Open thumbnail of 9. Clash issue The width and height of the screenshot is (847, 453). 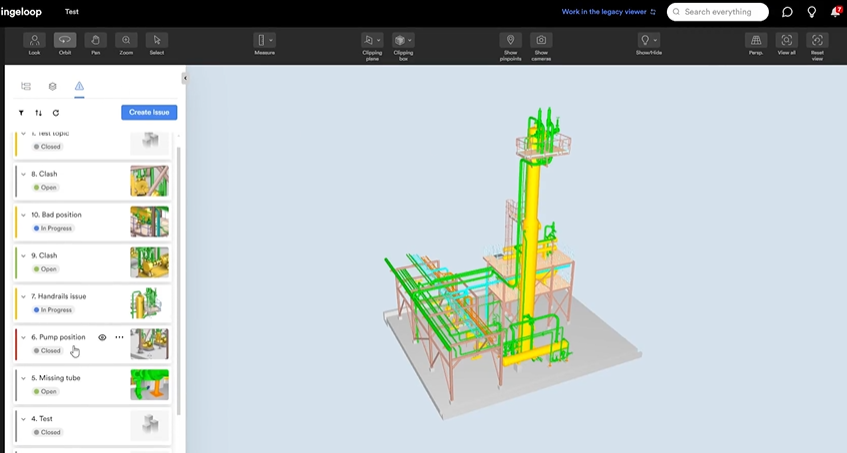(150, 262)
